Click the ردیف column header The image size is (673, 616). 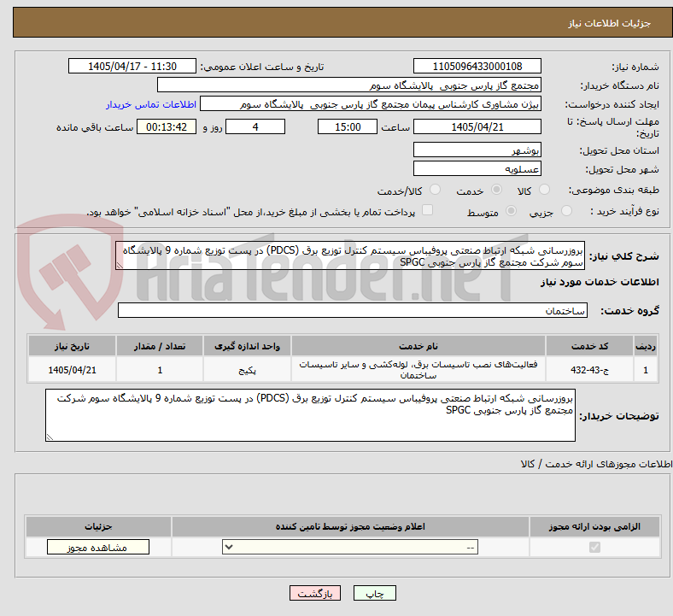pyautogui.click(x=646, y=346)
